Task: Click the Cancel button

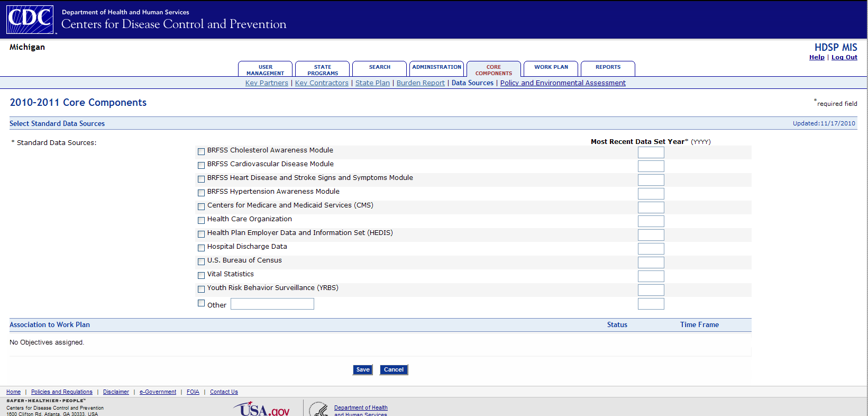Action: point(394,370)
